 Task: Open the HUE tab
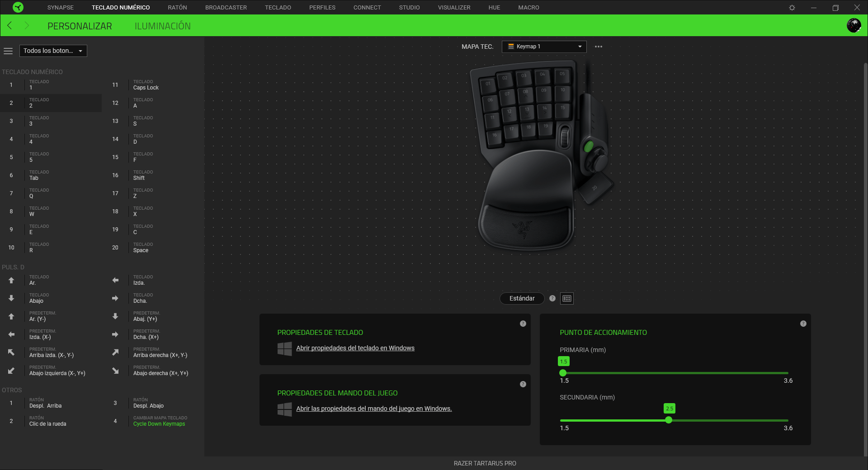click(494, 8)
